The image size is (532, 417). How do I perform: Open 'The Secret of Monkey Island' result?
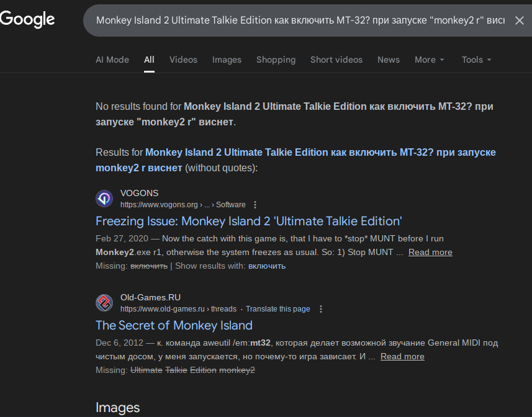(174, 325)
